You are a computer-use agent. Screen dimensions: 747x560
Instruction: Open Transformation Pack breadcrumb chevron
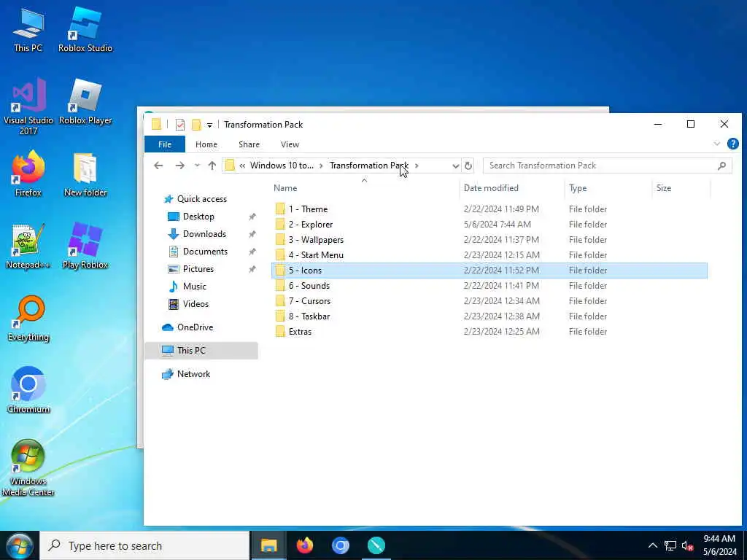click(417, 166)
